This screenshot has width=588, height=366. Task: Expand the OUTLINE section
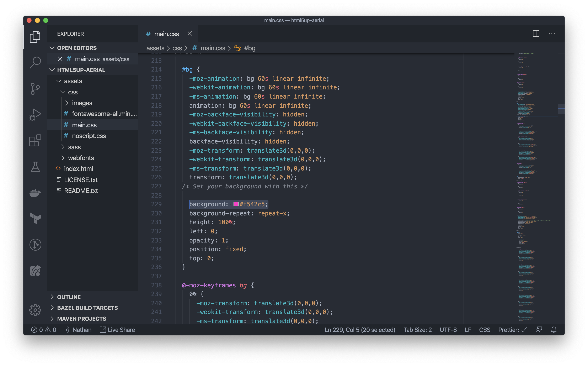(x=69, y=297)
